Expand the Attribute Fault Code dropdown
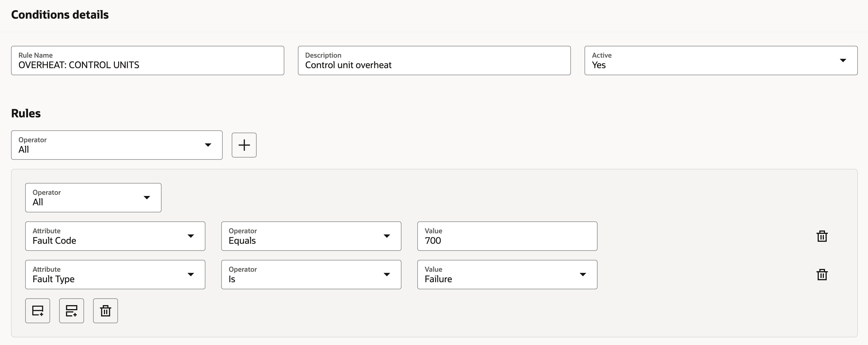This screenshot has width=868, height=345. 115,236
